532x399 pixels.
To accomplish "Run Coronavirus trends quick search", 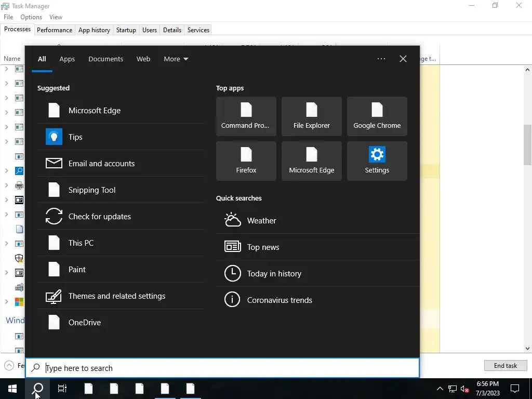I will point(317,300).
